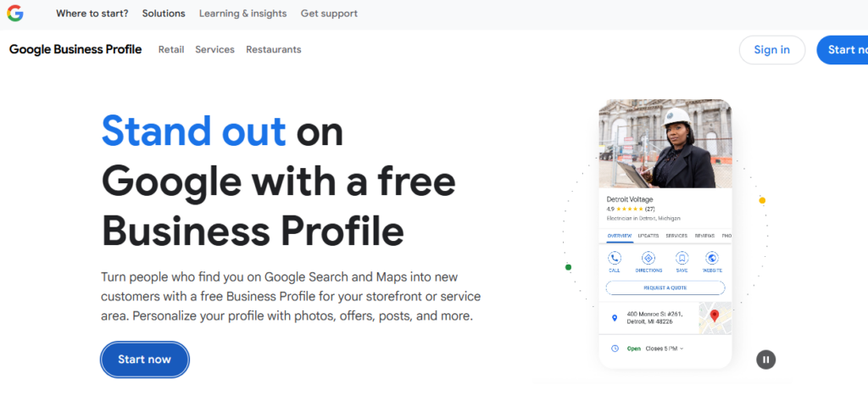Tap the Website globe icon
This screenshot has height=402, width=868.
coord(712,258)
